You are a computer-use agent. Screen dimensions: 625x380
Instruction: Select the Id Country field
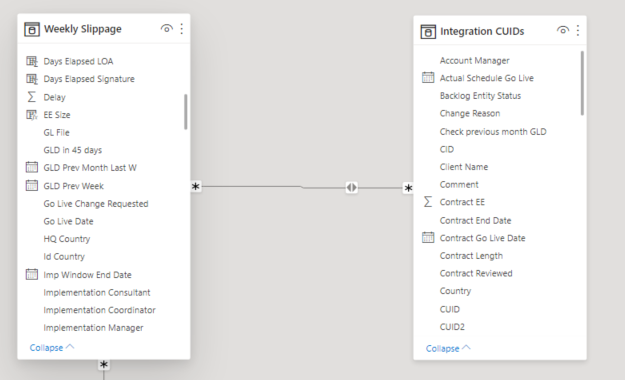click(x=64, y=256)
